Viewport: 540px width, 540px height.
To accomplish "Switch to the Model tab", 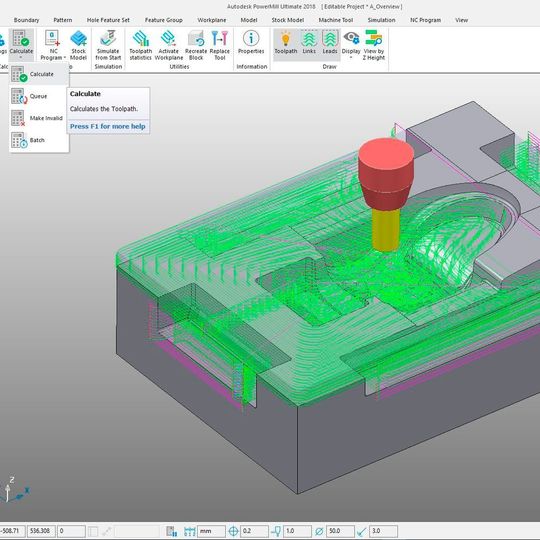I will click(249, 20).
